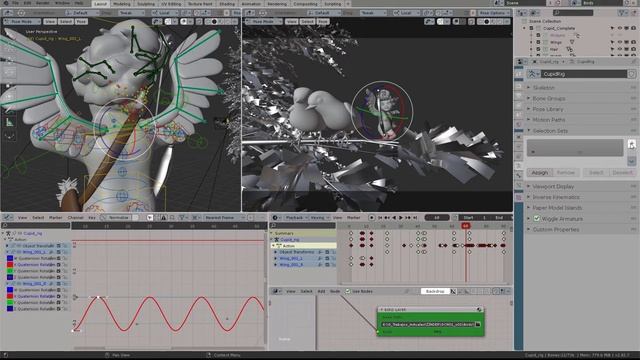Enable the Wiggle Armature checkbox
The width and height of the screenshot is (640, 360).
537,219
